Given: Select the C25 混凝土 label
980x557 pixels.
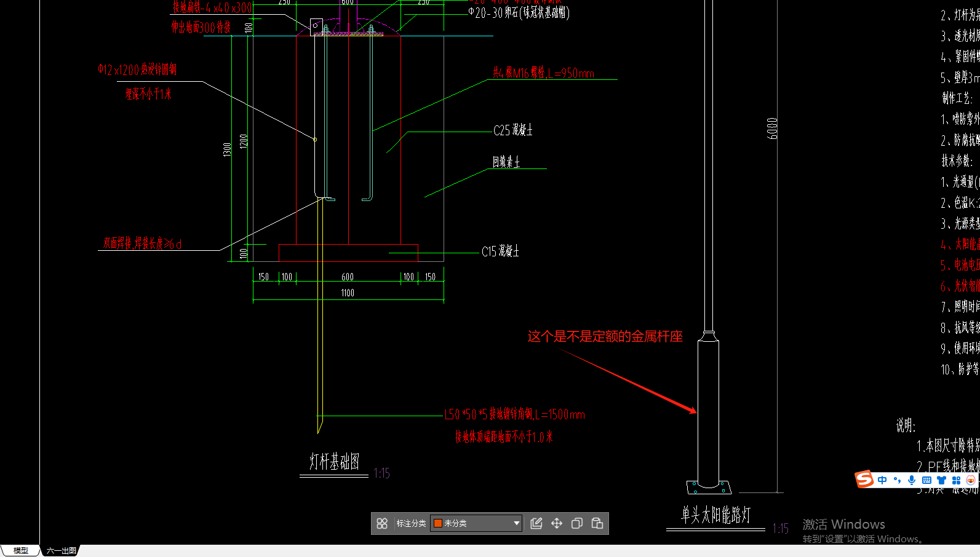Looking at the screenshot, I should pyautogui.click(x=513, y=130).
